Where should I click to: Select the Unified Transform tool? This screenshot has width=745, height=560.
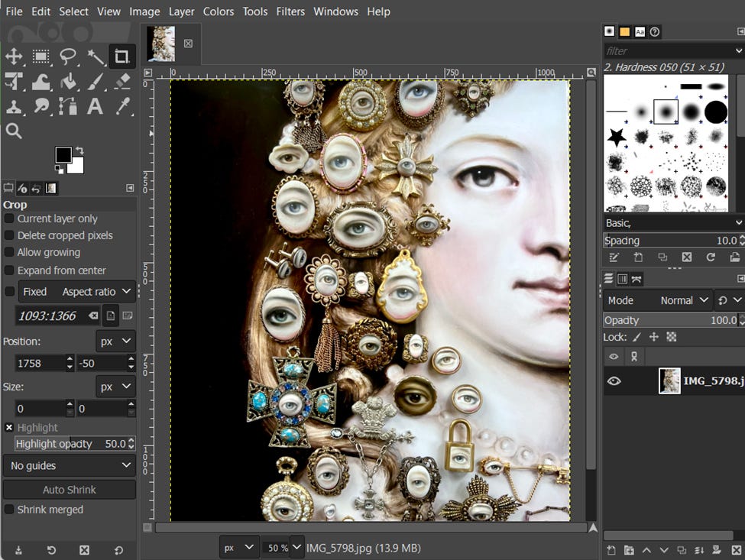pos(14,82)
